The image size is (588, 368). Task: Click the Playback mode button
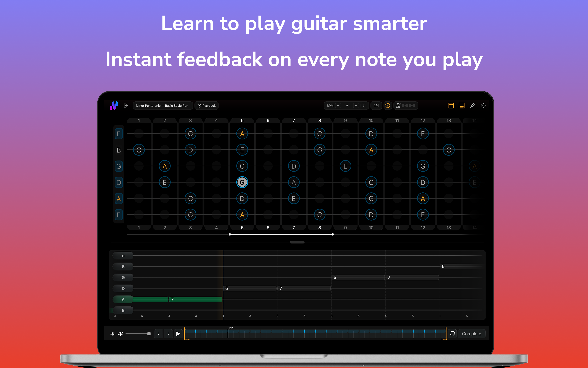[x=207, y=106]
